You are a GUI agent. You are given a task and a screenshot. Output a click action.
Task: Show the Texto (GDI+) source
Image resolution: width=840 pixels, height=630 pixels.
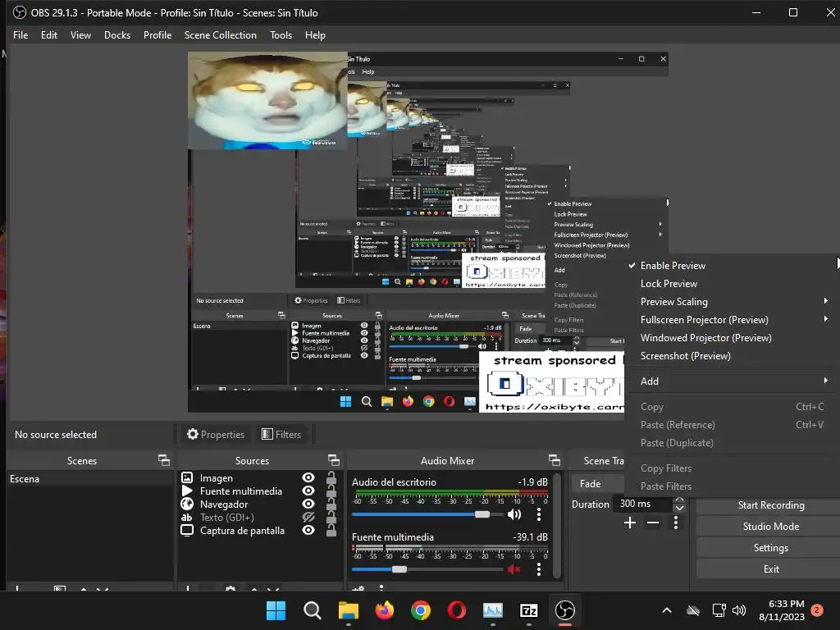tap(308, 517)
